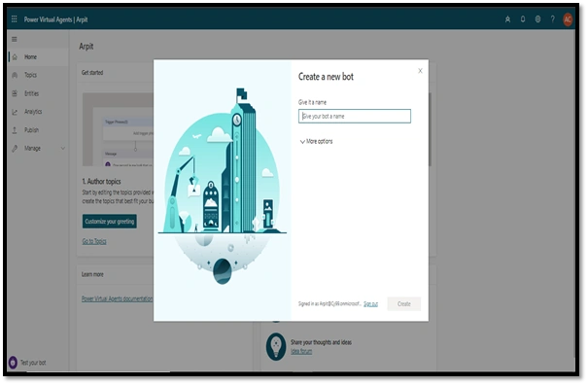This screenshot has width=588, height=385.
Task: Click the Test your bot label
Action: [33, 363]
